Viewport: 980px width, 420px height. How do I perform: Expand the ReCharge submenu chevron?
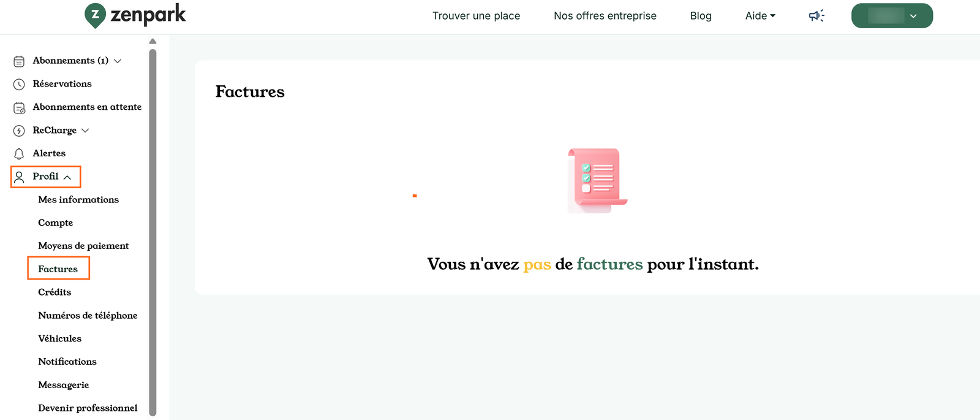tap(85, 131)
